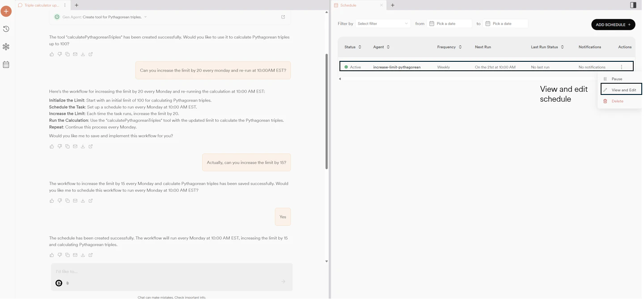Download the 'save and implement this workflow' reply
The height and width of the screenshot is (300, 644).
tap(83, 146)
